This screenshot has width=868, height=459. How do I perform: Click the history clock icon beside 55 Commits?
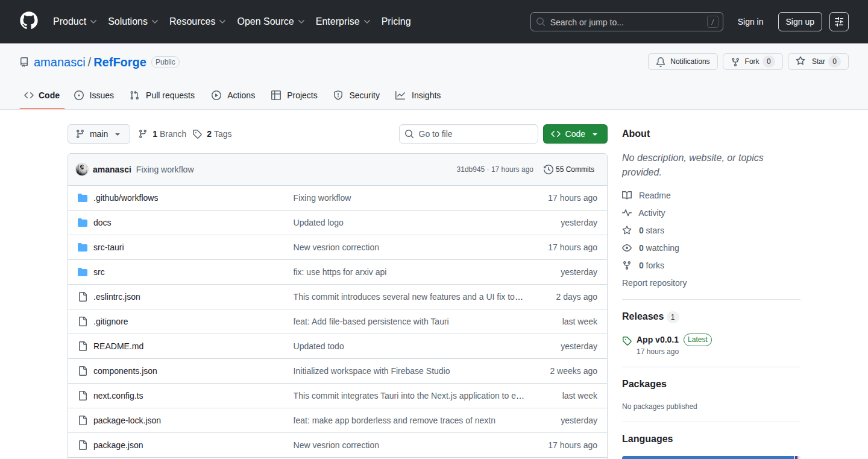[548, 169]
